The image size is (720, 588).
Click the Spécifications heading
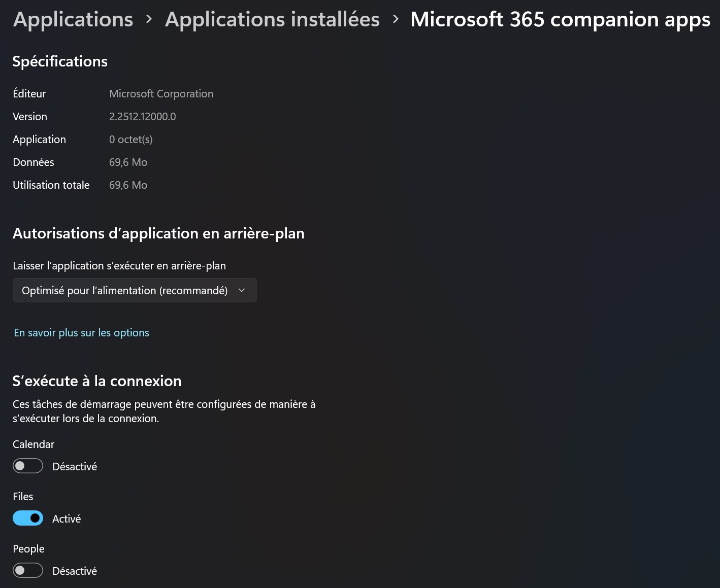pyautogui.click(x=60, y=61)
